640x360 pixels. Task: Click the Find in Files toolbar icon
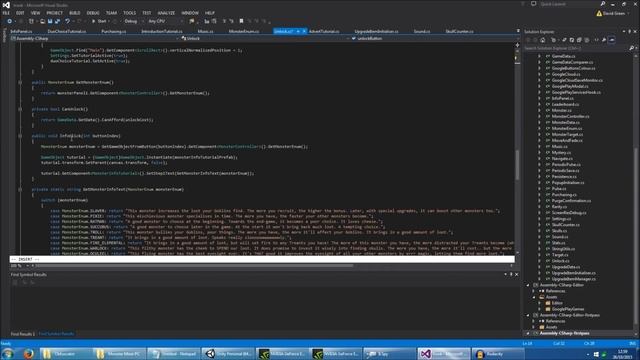[x=192, y=21]
